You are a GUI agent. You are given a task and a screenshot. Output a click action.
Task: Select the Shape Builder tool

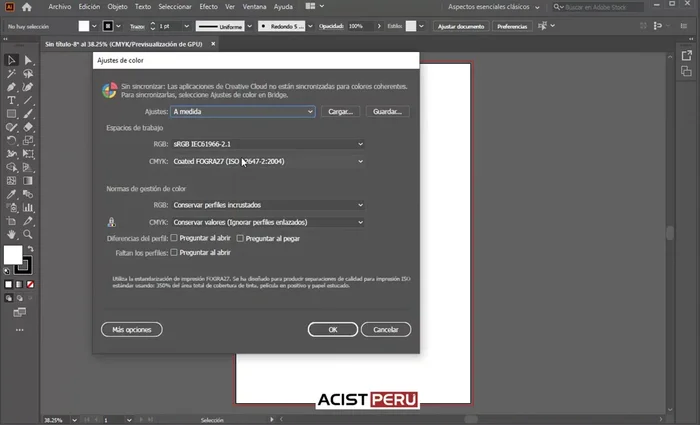point(11,167)
